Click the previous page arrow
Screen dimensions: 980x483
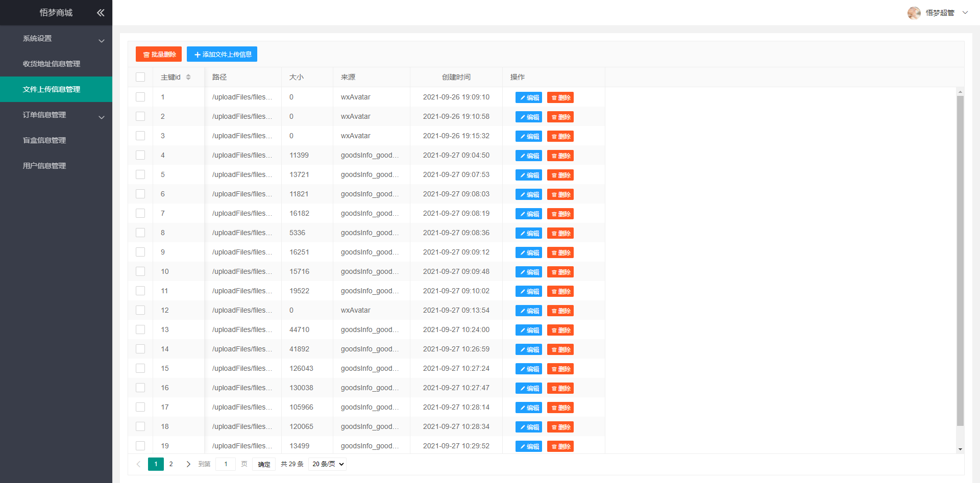coord(138,464)
